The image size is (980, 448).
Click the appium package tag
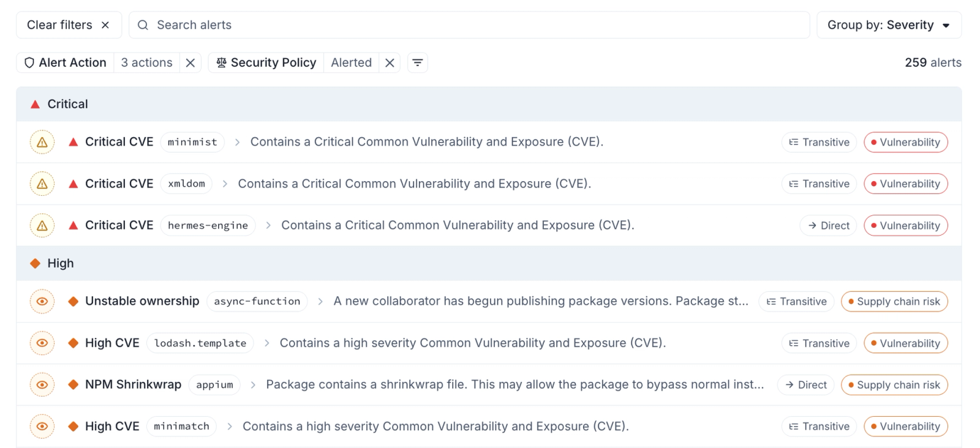214,384
